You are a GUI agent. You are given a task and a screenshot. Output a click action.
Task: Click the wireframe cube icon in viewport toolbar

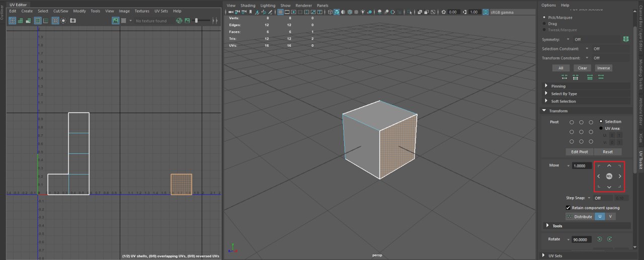(x=330, y=12)
